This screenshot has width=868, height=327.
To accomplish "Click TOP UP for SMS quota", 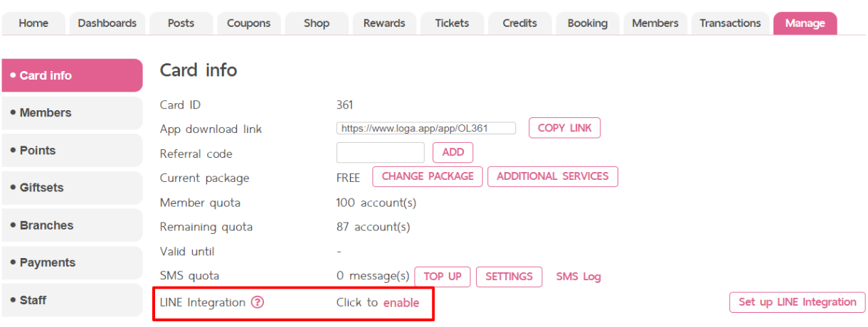I will click(443, 277).
